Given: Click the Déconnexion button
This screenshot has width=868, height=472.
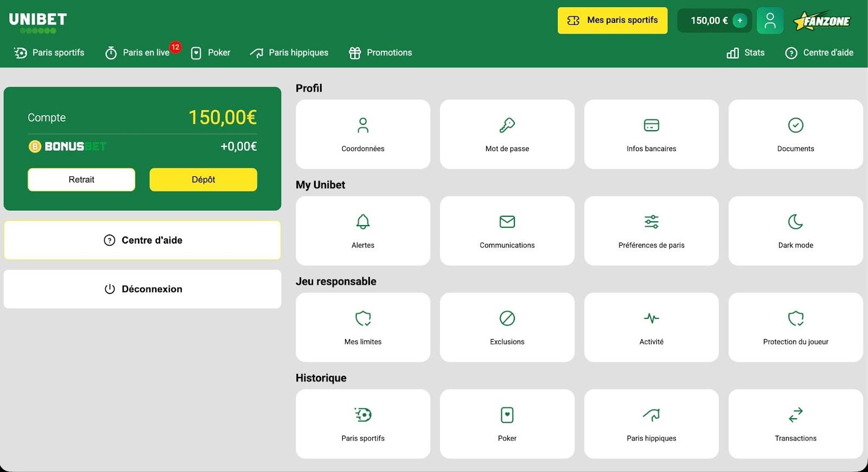Looking at the screenshot, I should (143, 289).
